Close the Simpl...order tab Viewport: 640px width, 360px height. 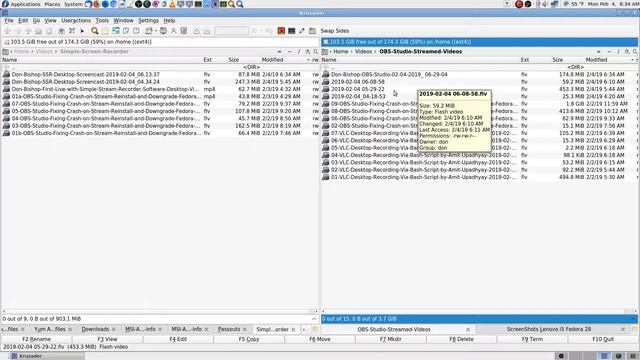tap(293, 330)
